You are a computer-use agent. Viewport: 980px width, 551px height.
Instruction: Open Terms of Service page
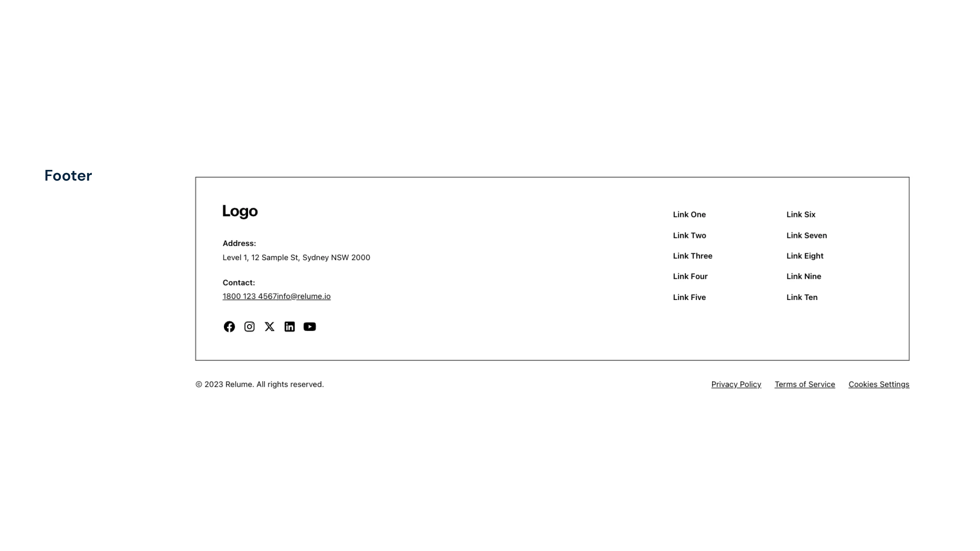(x=804, y=384)
